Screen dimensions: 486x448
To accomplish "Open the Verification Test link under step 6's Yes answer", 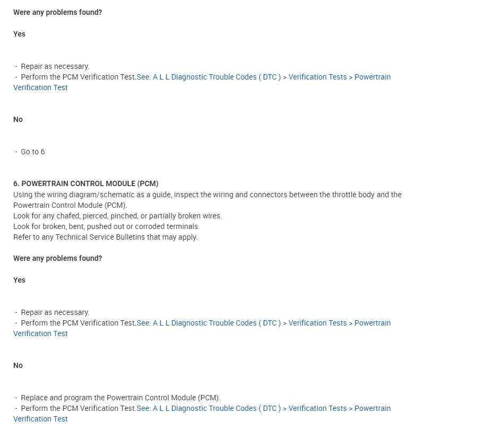I will (x=263, y=323).
